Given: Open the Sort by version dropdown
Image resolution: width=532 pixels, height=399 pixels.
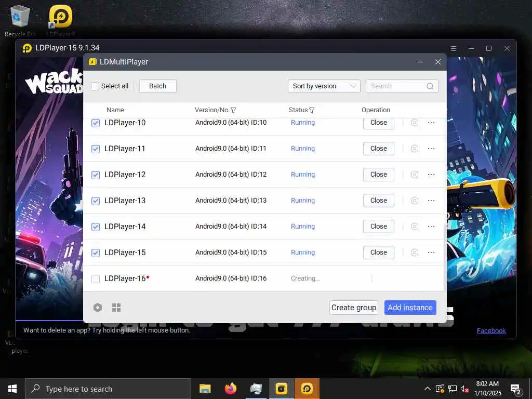Looking at the screenshot, I should click(324, 86).
